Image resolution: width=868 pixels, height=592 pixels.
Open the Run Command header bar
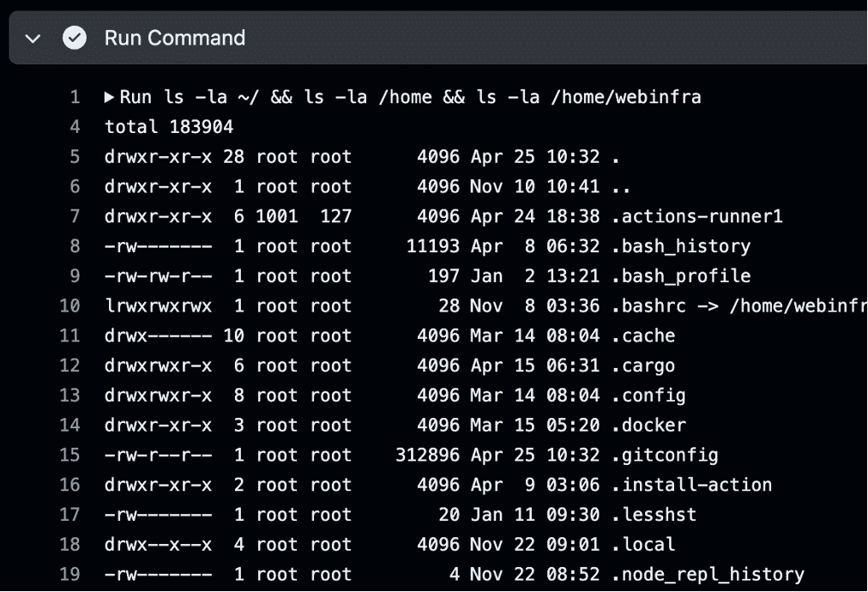[429, 38]
